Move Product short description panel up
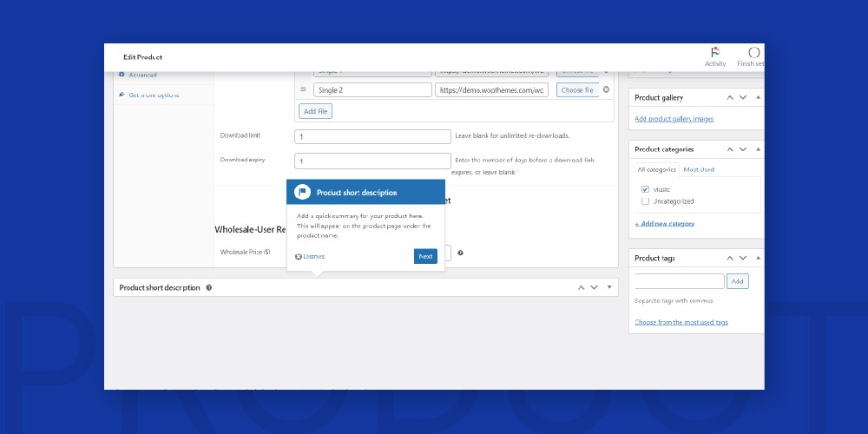The image size is (868, 434). pyautogui.click(x=582, y=287)
